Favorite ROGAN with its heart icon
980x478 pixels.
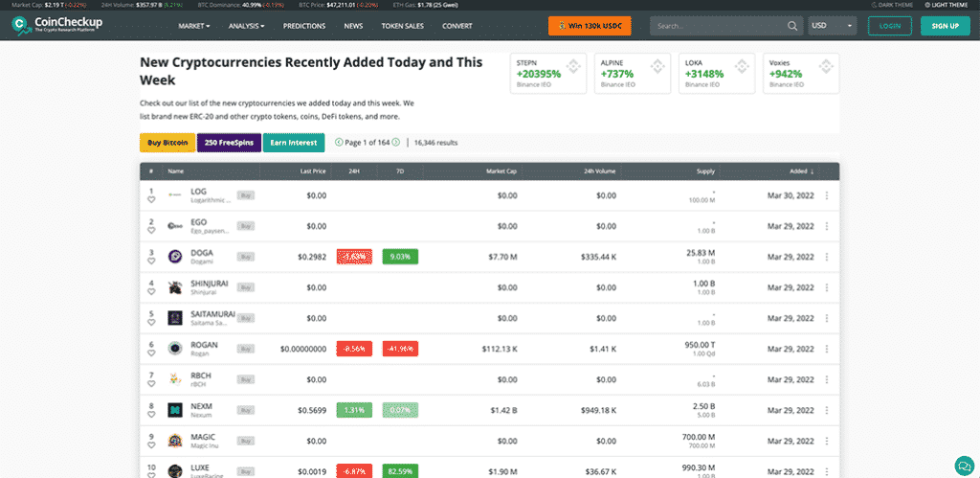pos(151,353)
